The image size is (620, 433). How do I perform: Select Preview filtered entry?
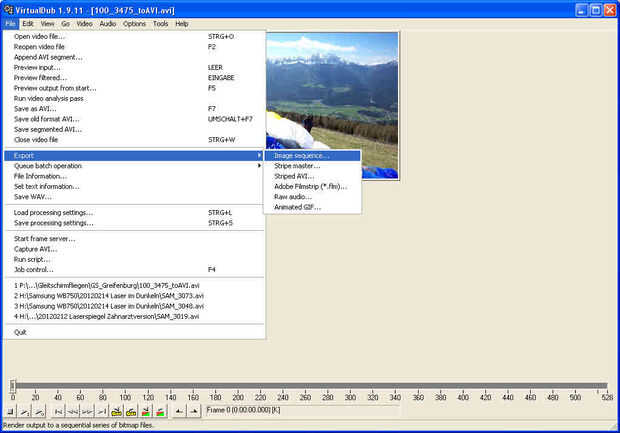[x=134, y=78]
